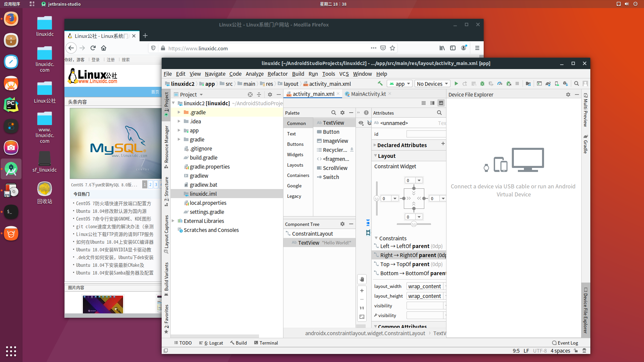Open the SDK Manager icon

566,83
